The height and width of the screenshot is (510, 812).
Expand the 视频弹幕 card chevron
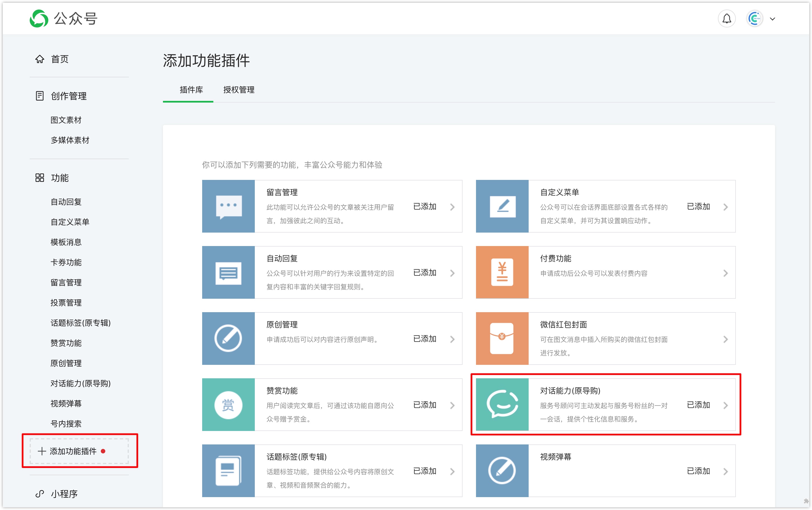click(726, 471)
